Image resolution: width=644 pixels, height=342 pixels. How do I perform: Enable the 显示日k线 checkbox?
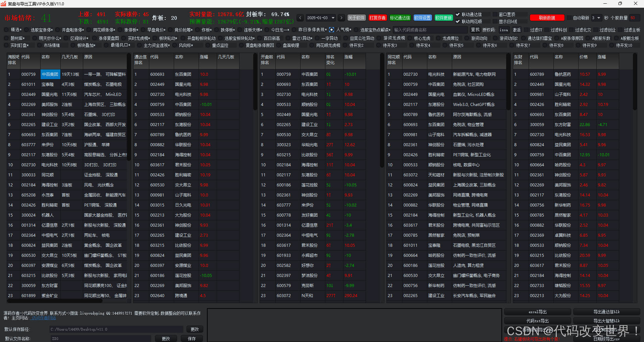click(x=495, y=21)
